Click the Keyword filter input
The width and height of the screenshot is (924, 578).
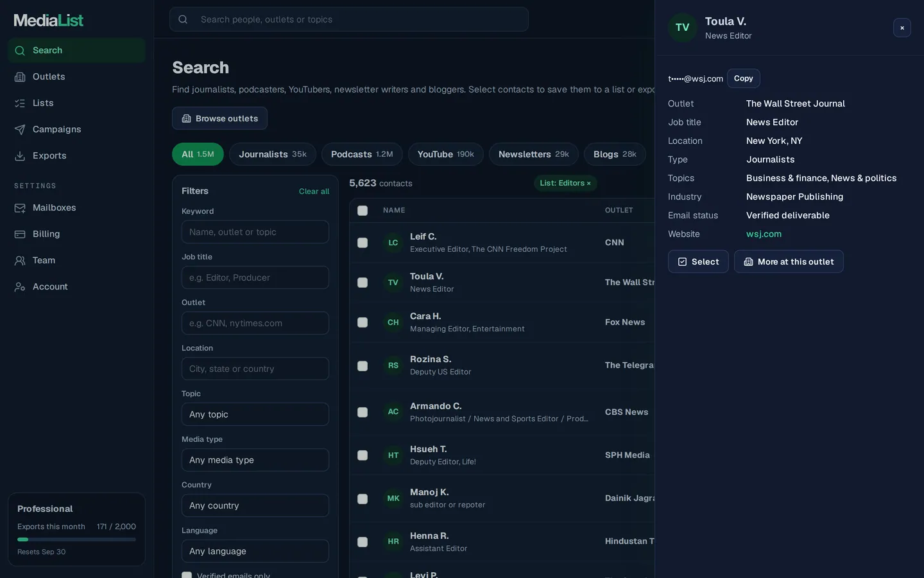[x=255, y=232]
